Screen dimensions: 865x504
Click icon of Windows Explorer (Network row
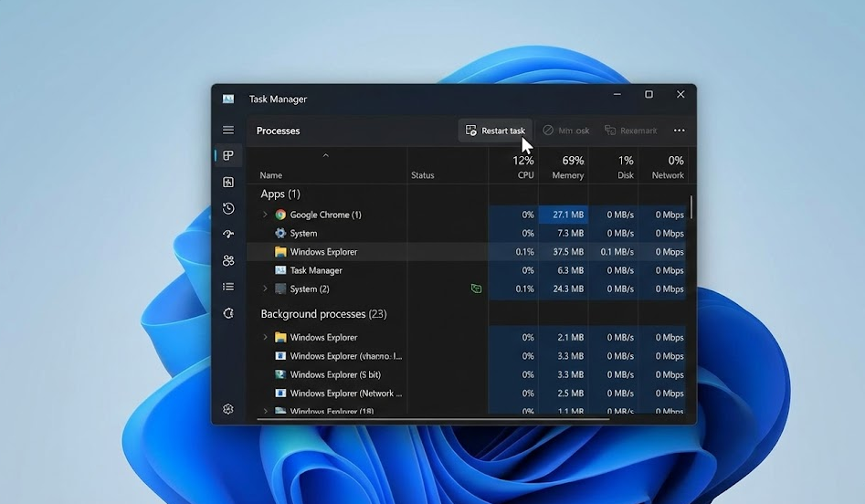[x=280, y=394]
